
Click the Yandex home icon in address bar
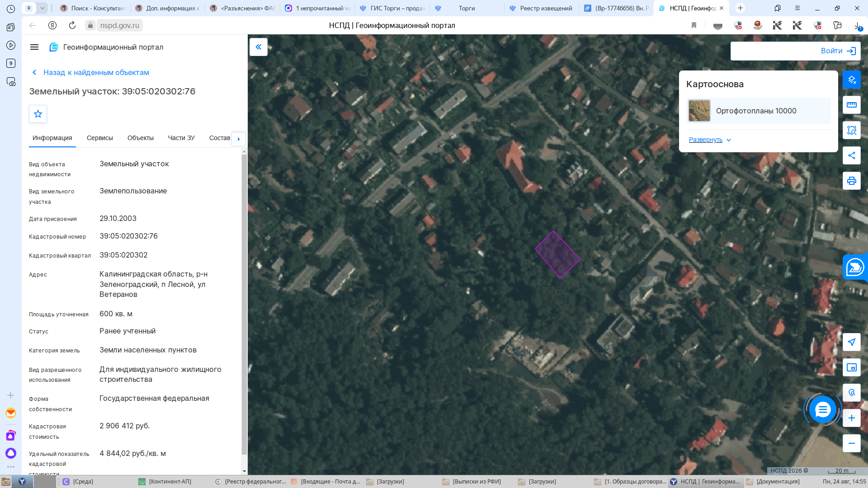pyautogui.click(x=52, y=25)
